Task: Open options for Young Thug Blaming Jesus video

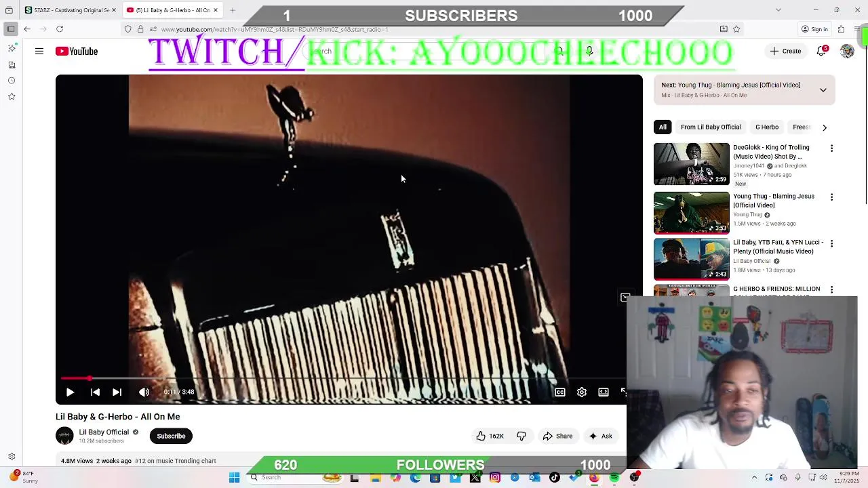Action: click(831, 197)
